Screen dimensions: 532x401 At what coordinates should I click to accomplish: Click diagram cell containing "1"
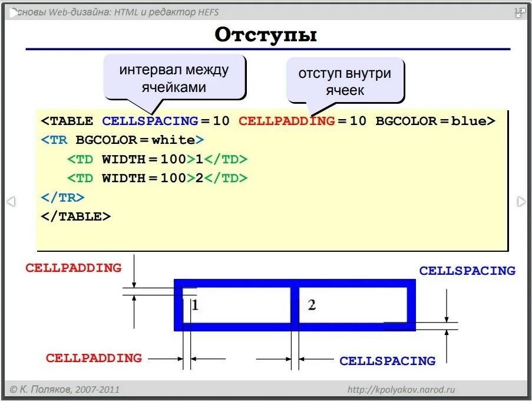(237, 305)
